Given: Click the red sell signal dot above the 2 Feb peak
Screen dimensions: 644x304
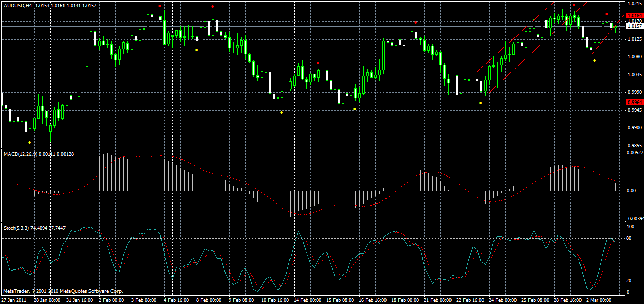Looking at the screenshot, I should [160, 6].
